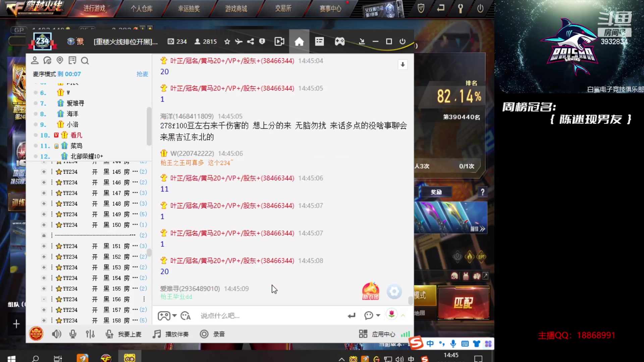This screenshot has height=362, width=644.
Task: Open the game controller icon in title bar
Action: point(340,42)
